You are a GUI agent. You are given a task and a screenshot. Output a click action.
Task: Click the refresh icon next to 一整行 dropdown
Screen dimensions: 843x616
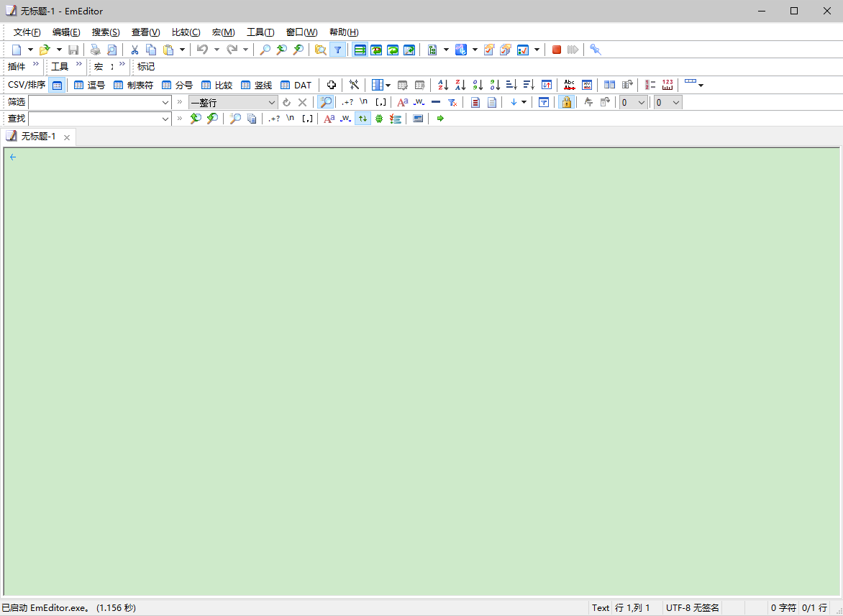pyautogui.click(x=286, y=102)
